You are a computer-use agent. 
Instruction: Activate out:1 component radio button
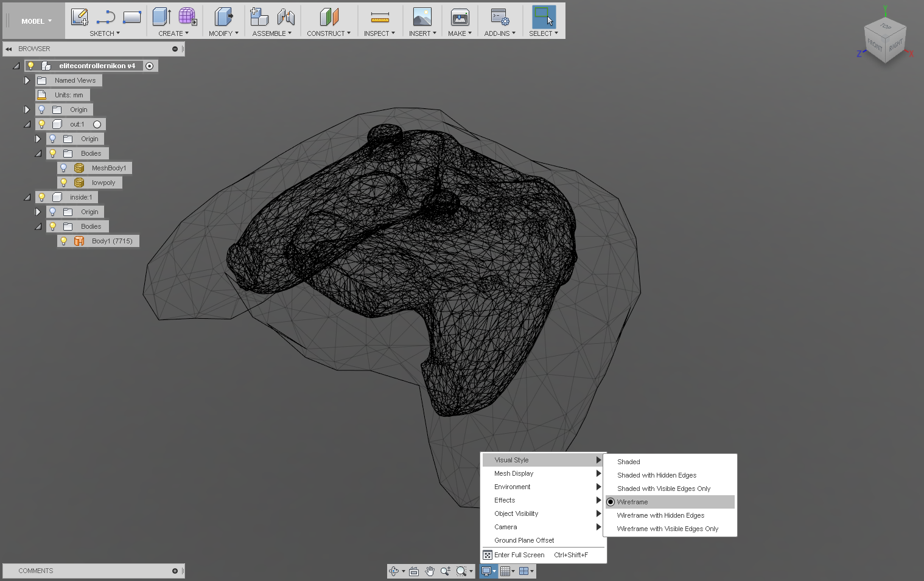pyautogui.click(x=97, y=124)
